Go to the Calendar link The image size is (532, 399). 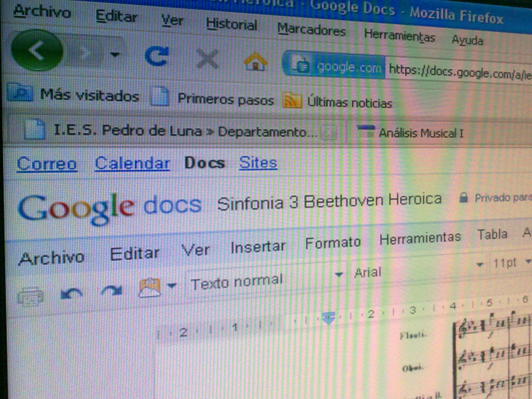click(132, 164)
